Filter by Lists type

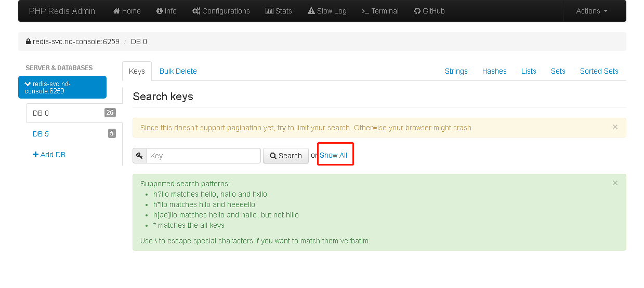click(529, 71)
